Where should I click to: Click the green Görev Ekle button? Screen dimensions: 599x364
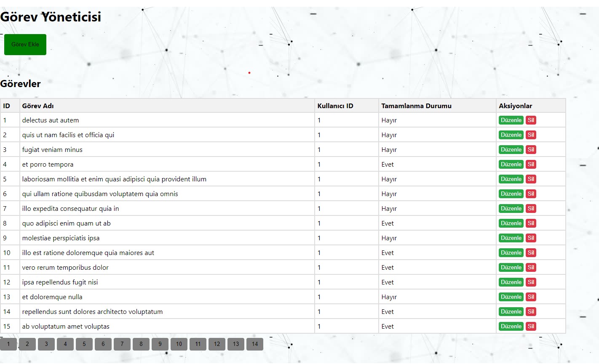pyautogui.click(x=25, y=45)
